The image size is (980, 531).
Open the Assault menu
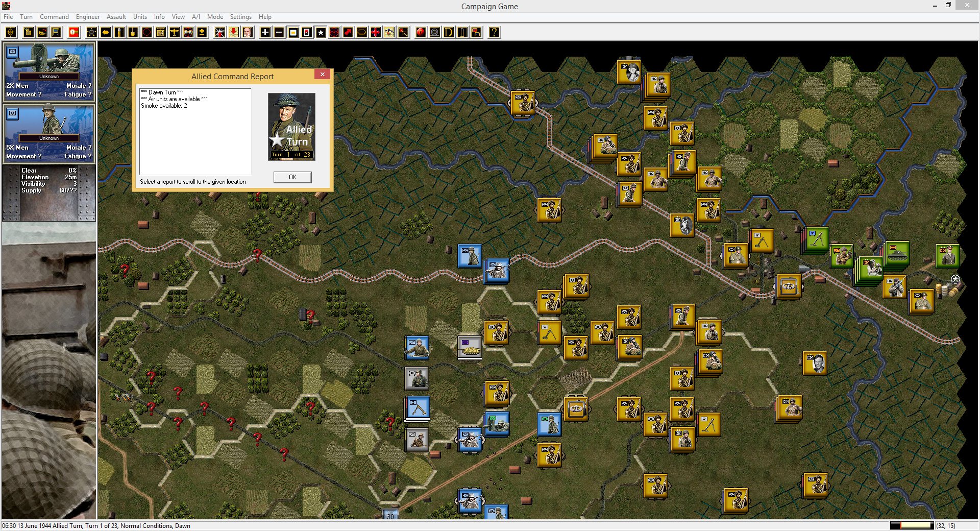[116, 17]
